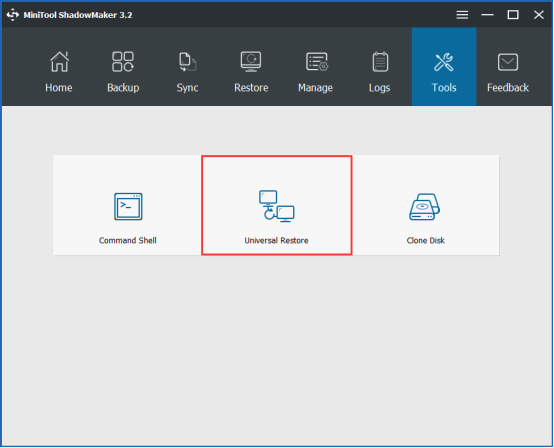This screenshot has height=448, width=554.
Task: Select the Backup squares icon
Action: (x=123, y=62)
